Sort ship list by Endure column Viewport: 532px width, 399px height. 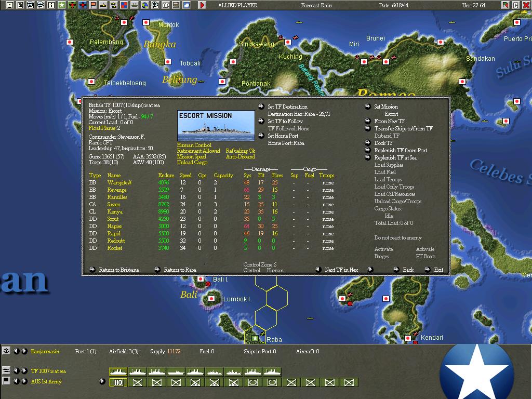click(x=166, y=175)
